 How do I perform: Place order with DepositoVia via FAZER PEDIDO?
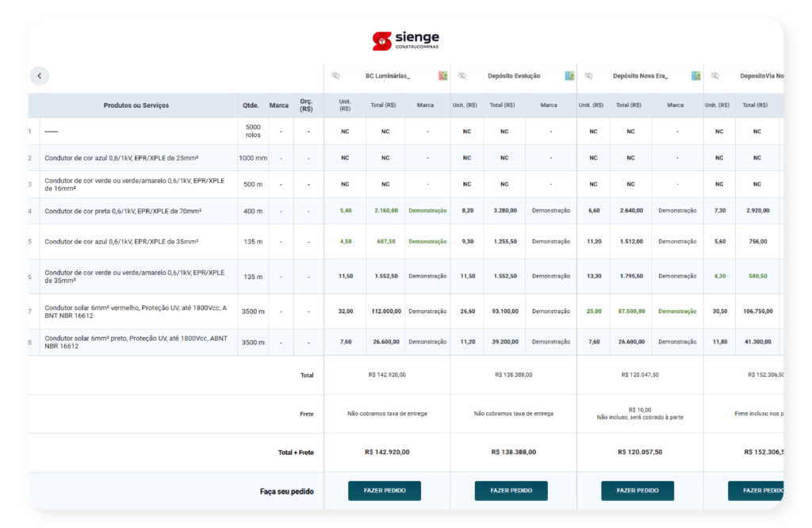(756, 490)
